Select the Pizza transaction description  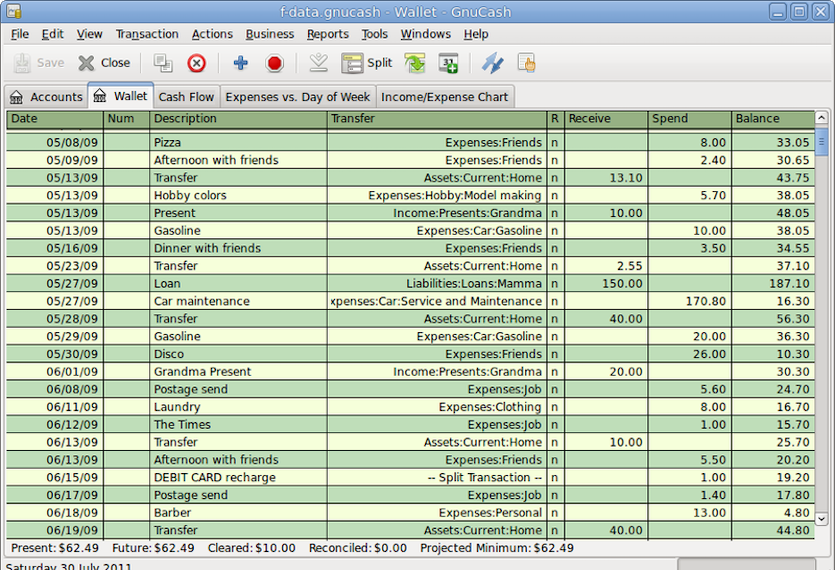point(239,142)
